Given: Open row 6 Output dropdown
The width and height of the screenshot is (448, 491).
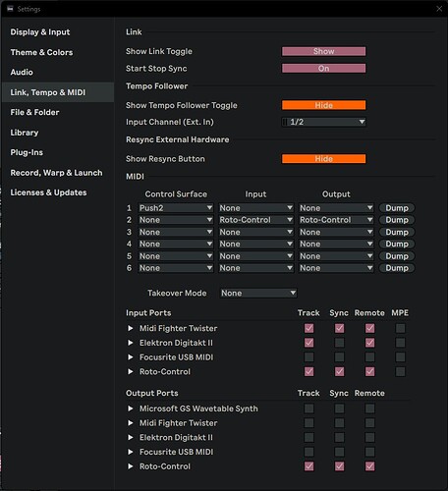Looking at the screenshot, I should [336, 268].
